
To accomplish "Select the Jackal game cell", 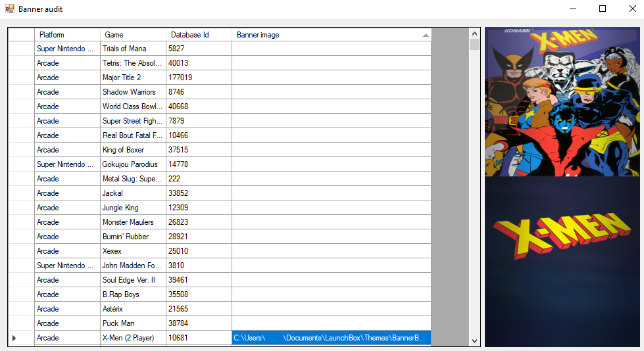I will pos(133,193).
